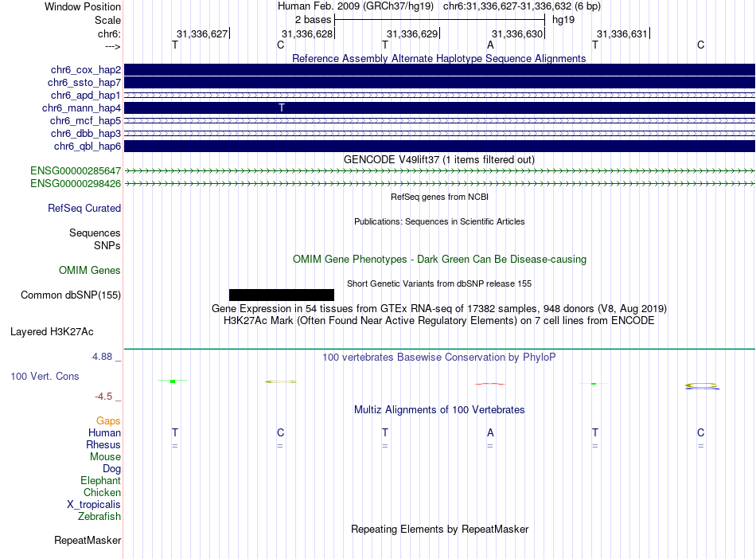Screen dimensions: 756x559
Task: Click OMIM Gene Phenotypes track title
Action: point(439,259)
